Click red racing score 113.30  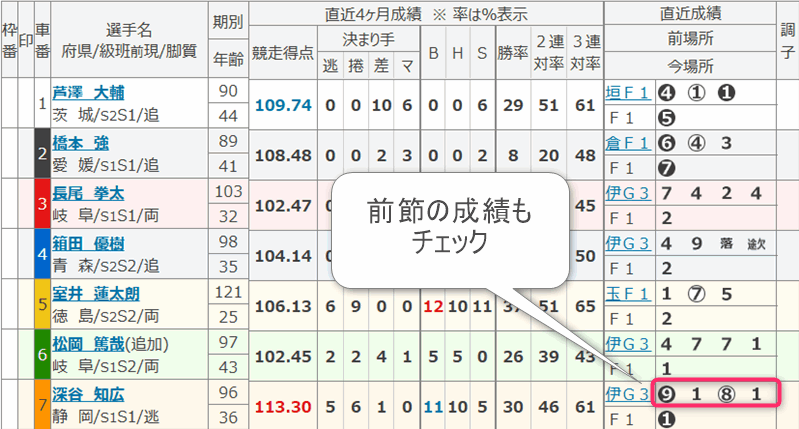(x=283, y=407)
